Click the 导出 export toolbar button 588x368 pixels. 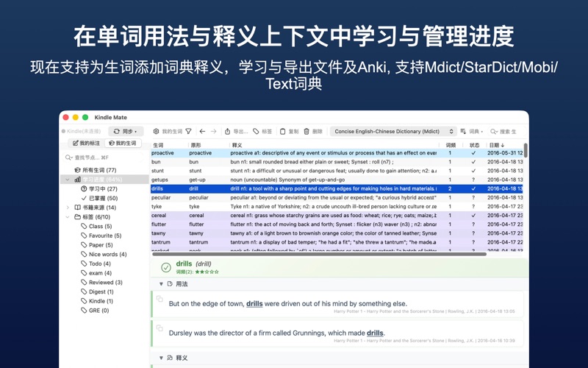(236, 131)
